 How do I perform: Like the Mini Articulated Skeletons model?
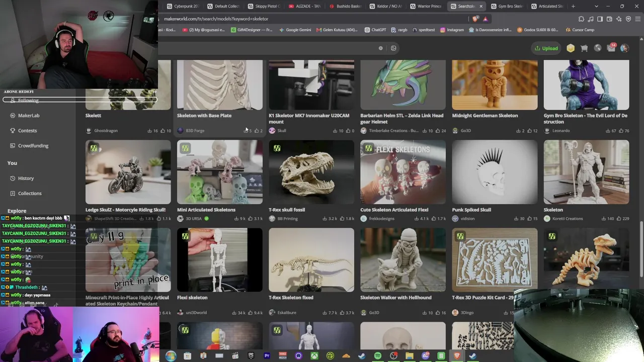(255, 219)
